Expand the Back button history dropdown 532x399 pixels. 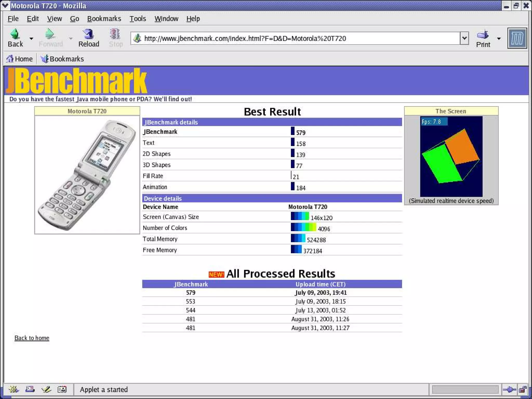click(31, 38)
